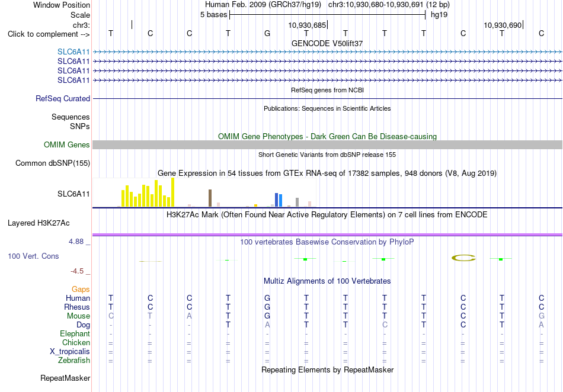Click the 'Chicken' species label
This screenshot has width=563, height=392.
76,342
